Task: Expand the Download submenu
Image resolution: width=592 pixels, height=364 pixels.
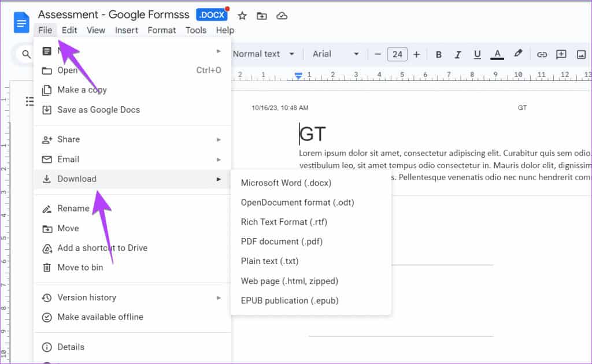Action: (132, 179)
